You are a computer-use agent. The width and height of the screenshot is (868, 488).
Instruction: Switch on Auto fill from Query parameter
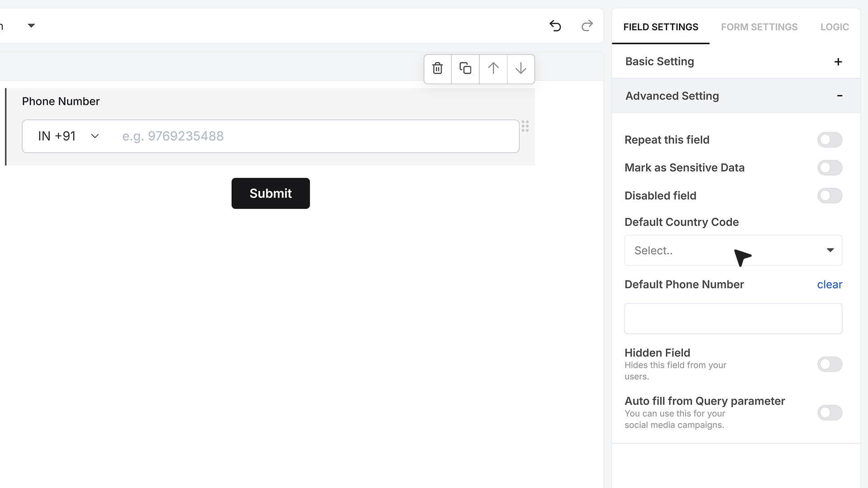[x=830, y=413]
